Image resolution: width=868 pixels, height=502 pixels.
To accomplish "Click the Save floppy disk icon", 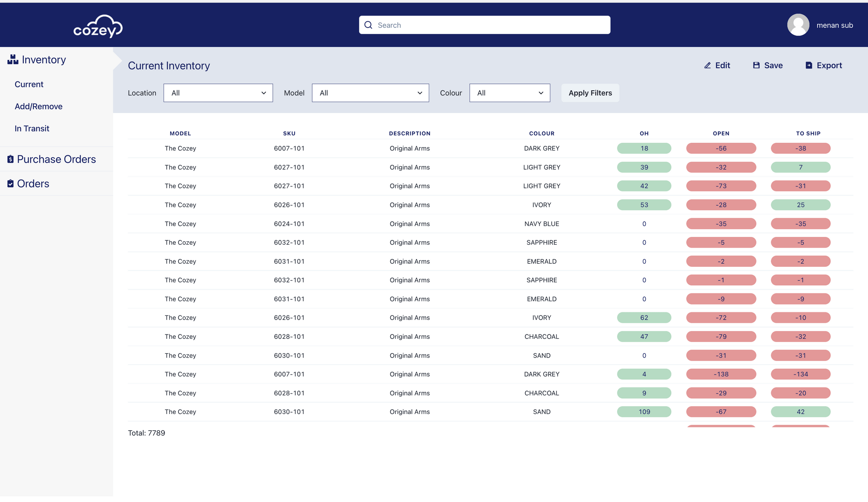I will [756, 66].
